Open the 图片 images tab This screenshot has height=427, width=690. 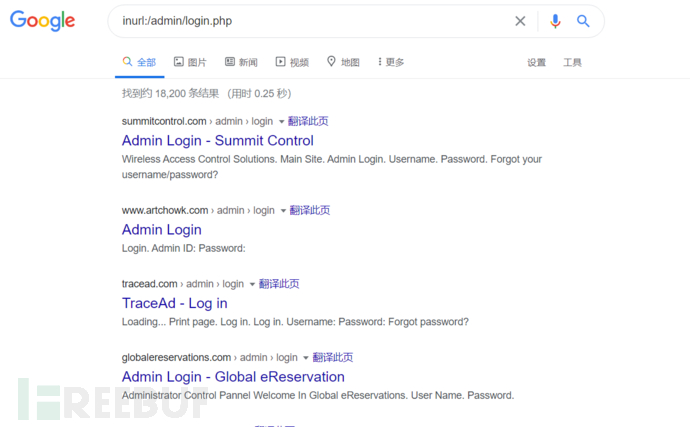pos(190,62)
